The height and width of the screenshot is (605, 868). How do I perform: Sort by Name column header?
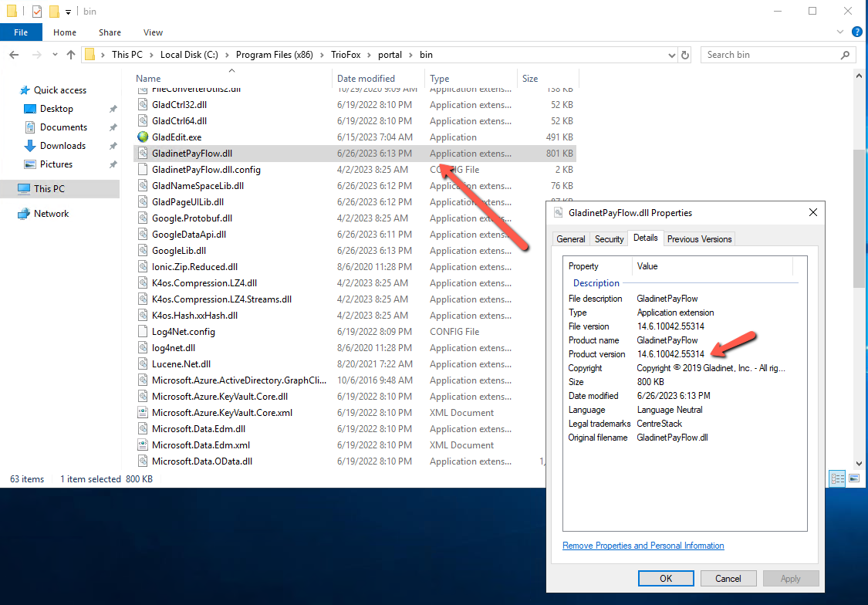(x=148, y=79)
